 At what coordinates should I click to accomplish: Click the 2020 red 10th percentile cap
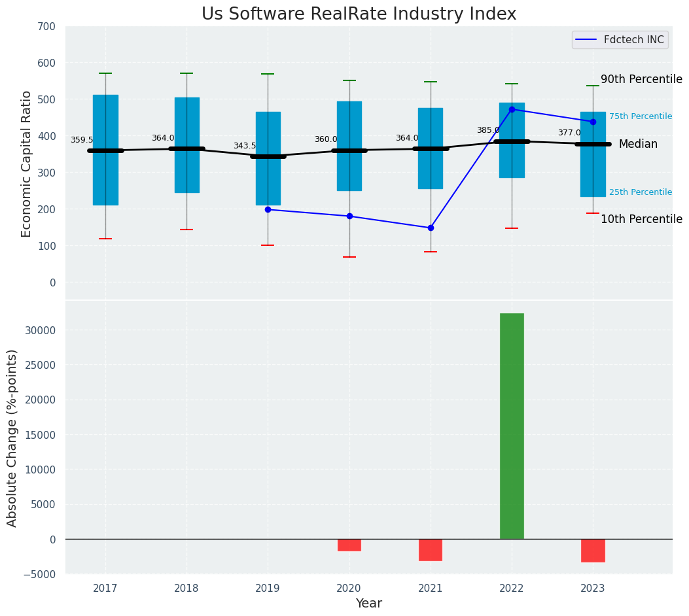(x=349, y=257)
